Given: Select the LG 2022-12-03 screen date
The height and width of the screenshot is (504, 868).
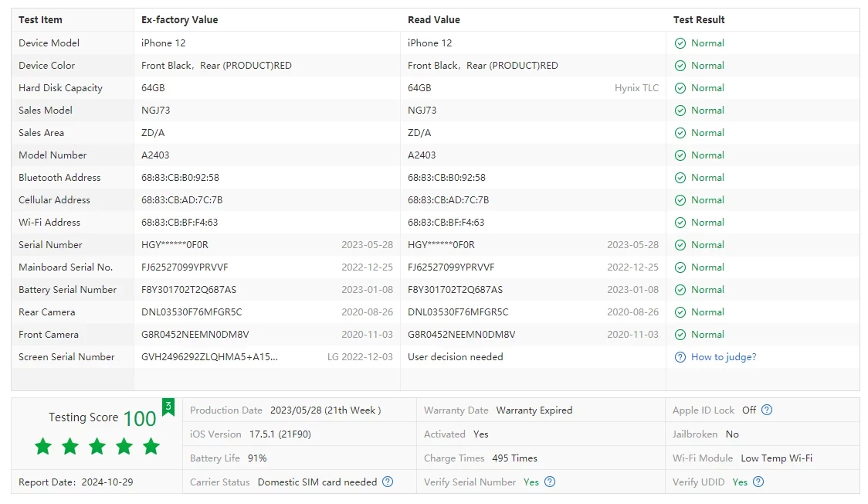Looking at the screenshot, I should tap(360, 357).
